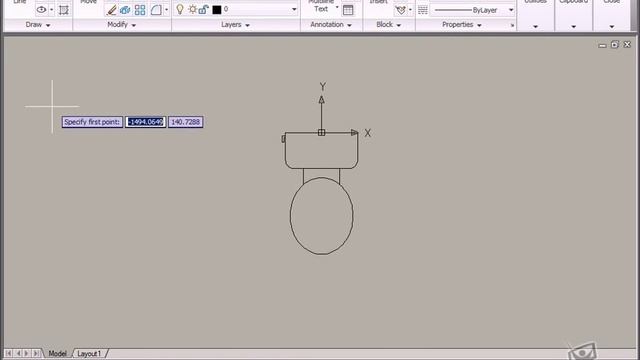Select the Erase tool in Modify
The height and width of the screenshot is (360, 640).
point(111,10)
